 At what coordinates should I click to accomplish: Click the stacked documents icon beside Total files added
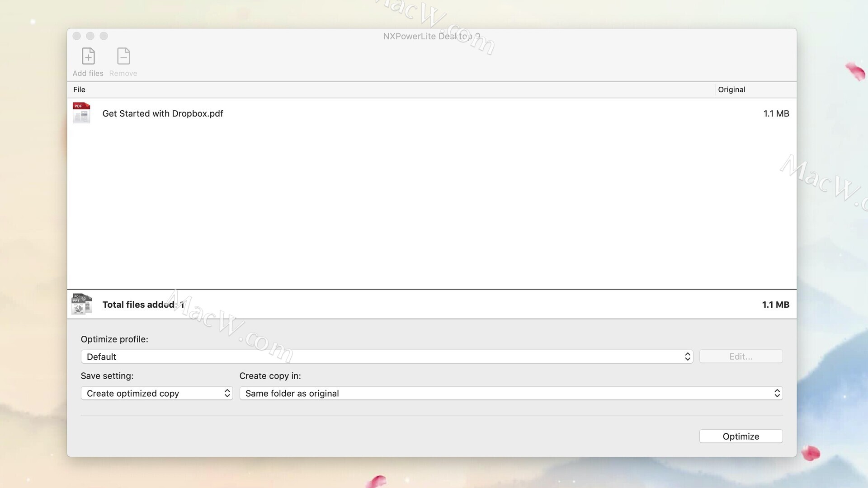(82, 304)
